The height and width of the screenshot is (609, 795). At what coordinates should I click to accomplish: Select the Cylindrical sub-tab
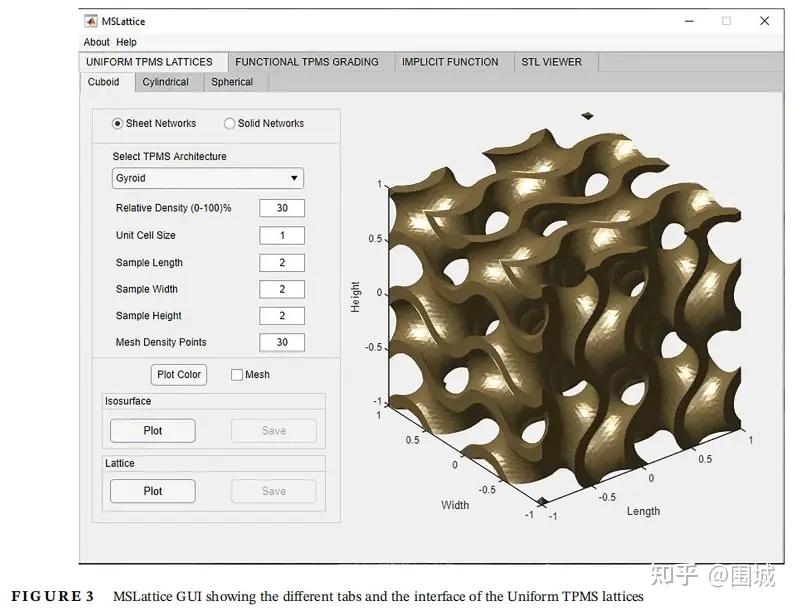point(169,82)
